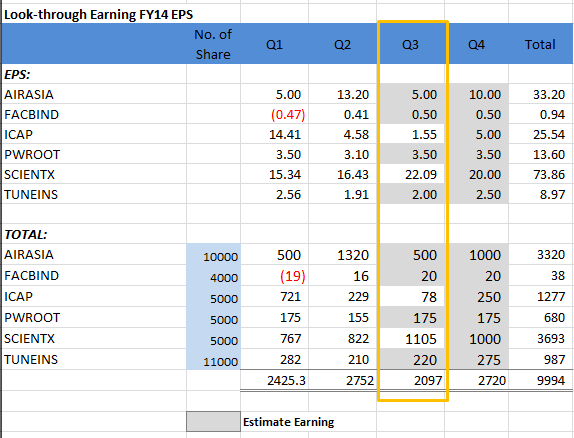This screenshot has width=574, height=438.
Task: Select SCIENTX Q1 earnings 767
Action: point(290,338)
